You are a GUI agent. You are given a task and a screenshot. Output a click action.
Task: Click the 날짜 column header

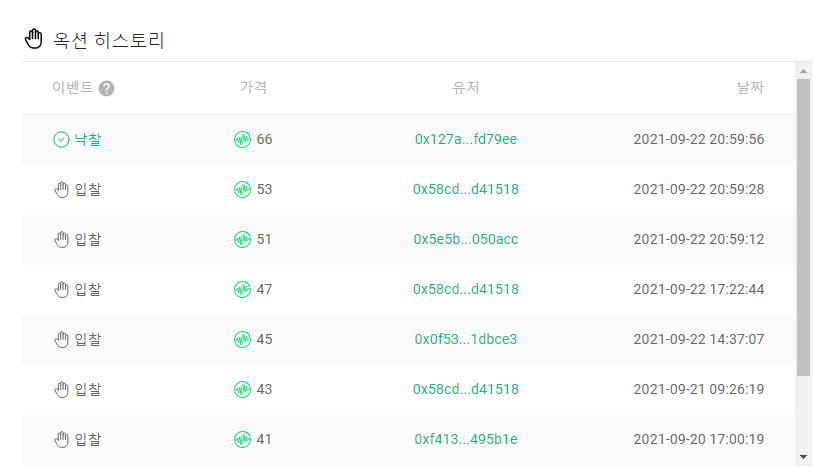(x=750, y=87)
